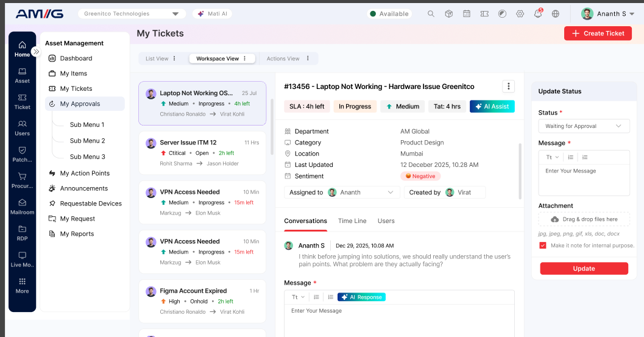
Task: Switch to Actions View tab
Action: click(283, 59)
